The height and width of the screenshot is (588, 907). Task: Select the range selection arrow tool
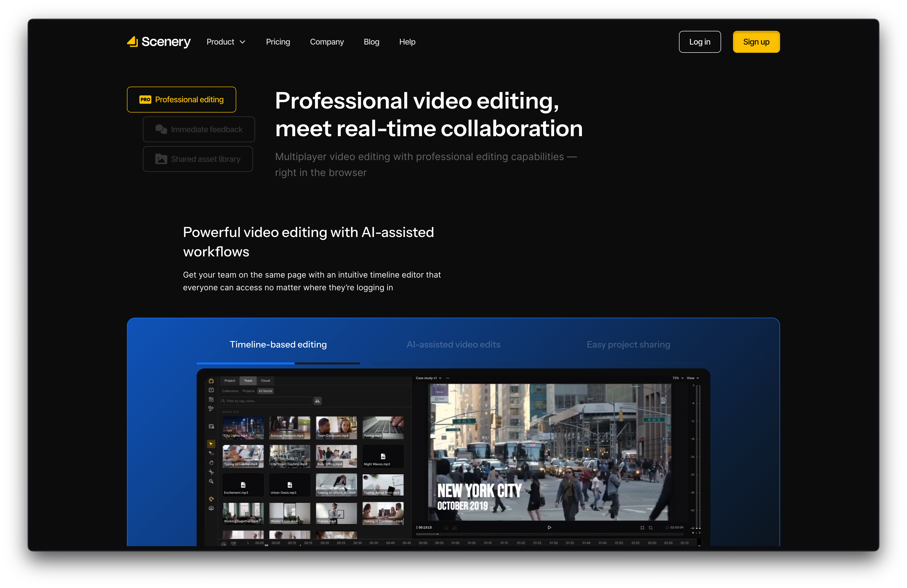click(x=211, y=454)
